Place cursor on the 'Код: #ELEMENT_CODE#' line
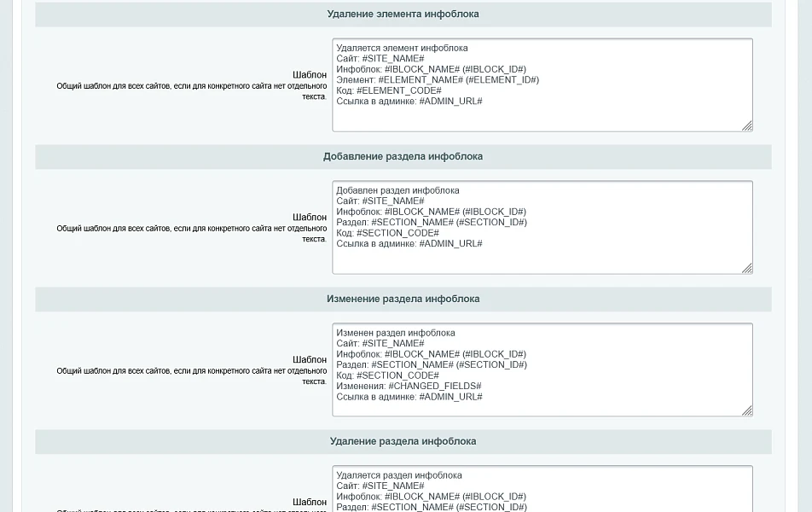The image size is (812, 512). click(389, 90)
